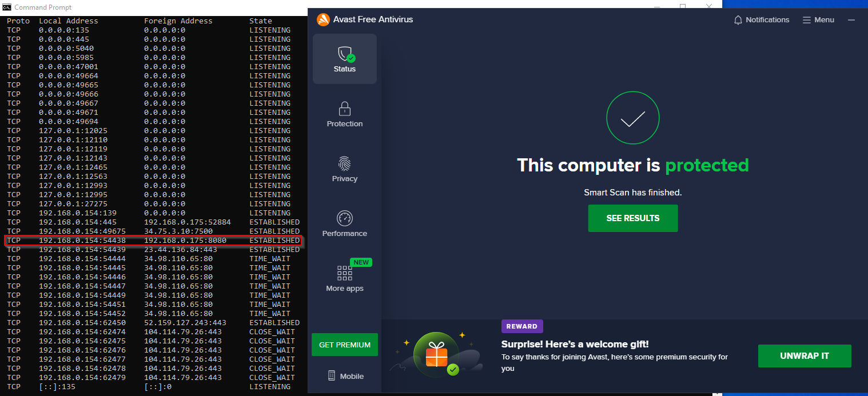Click the highlighted 192.168.0.175:8080 connection row

point(153,241)
